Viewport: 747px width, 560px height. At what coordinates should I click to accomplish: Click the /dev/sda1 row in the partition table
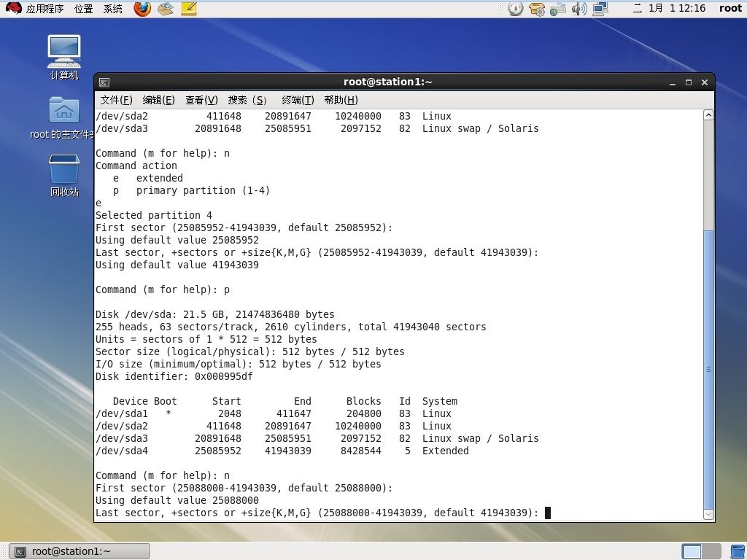pos(274,414)
